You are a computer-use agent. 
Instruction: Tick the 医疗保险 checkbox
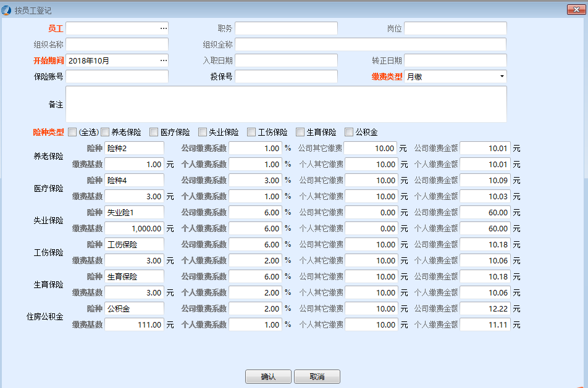pos(154,132)
